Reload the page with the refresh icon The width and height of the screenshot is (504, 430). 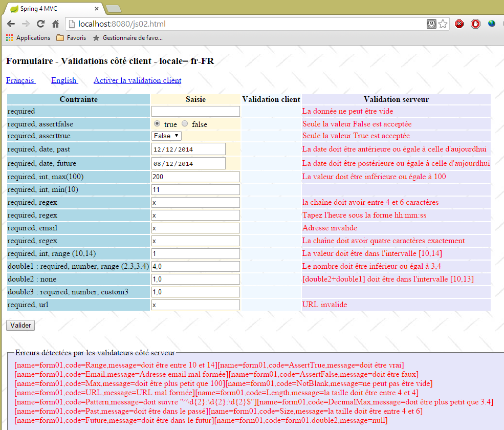pos(41,24)
